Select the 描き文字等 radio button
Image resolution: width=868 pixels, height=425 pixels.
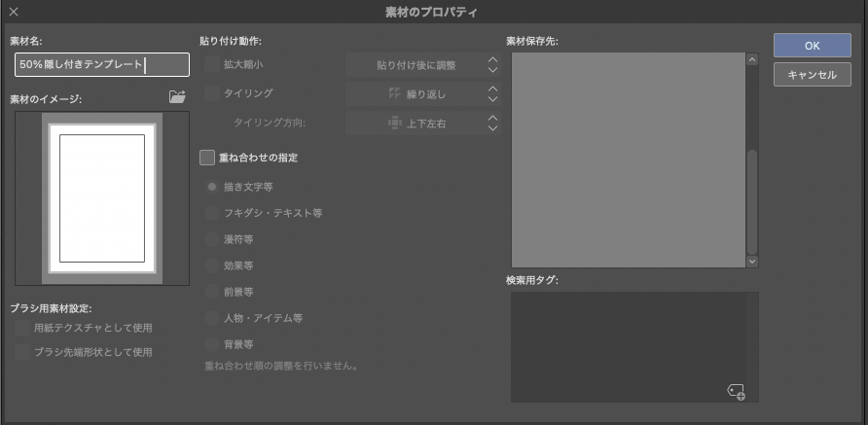pyautogui.click(x=211, y=186)
